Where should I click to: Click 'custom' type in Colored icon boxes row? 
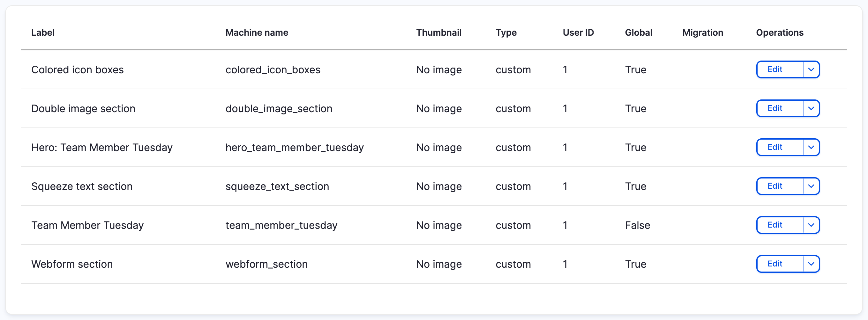[x=513, y=70]
